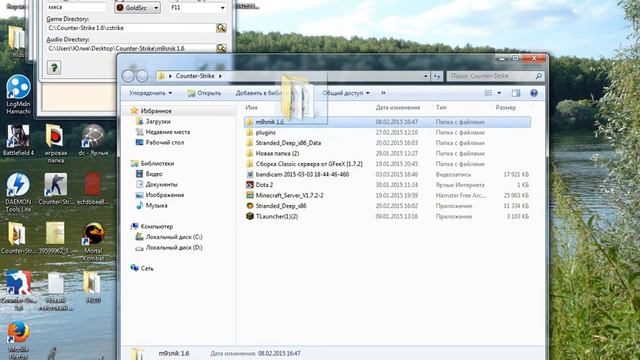Click the Game Directory path field
Image resolution: width=640 pixels, height=360 pixels.
click(131, 28)
